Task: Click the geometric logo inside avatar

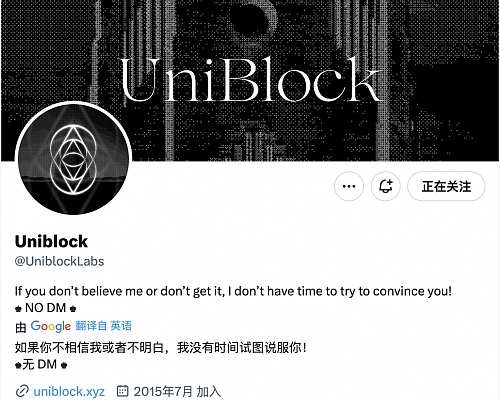Action: click(x=73, y=159)
